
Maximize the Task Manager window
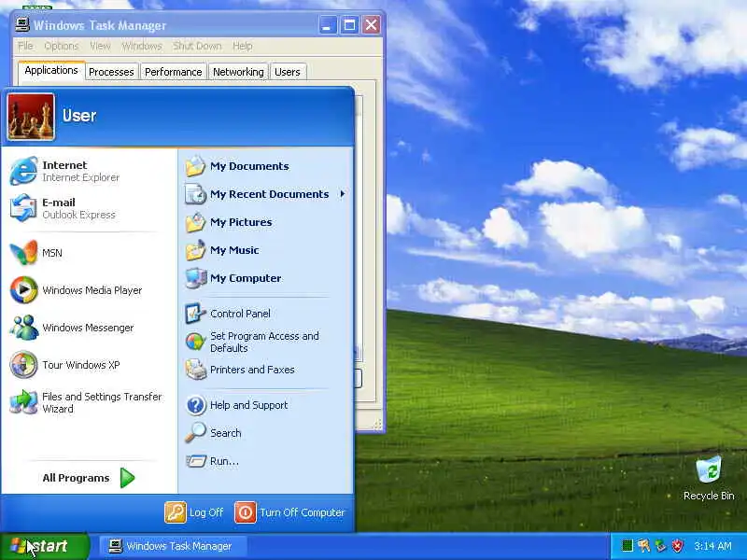[x=349, y=25]
